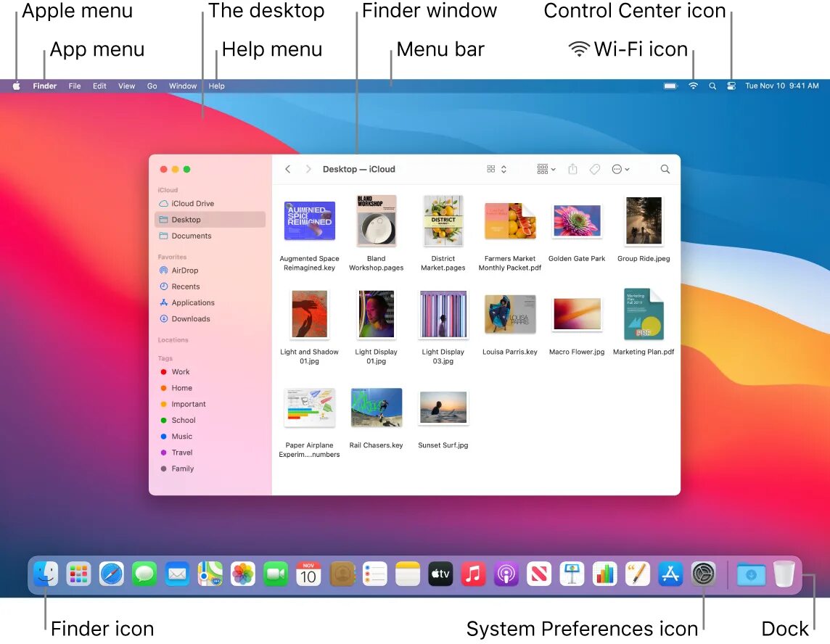This screenshot has height=644, width=830.
Task: Select the red Work tag
Action: [210, 371]
